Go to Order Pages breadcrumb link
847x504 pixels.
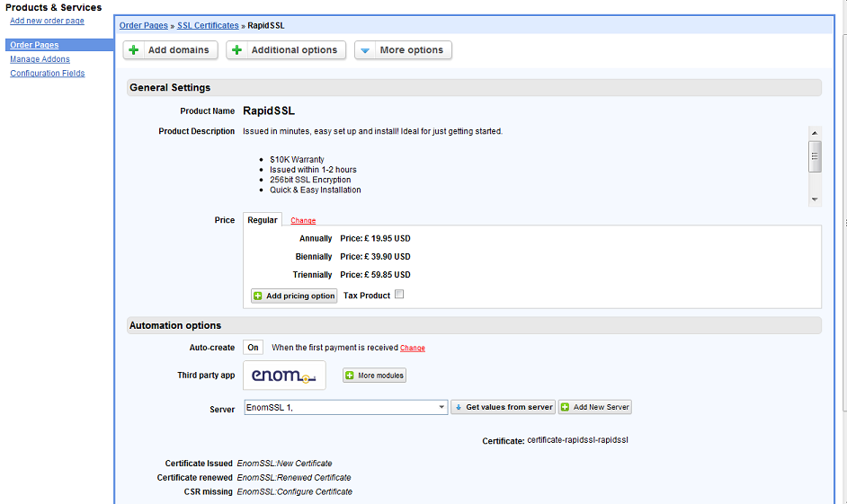point(144,25)
